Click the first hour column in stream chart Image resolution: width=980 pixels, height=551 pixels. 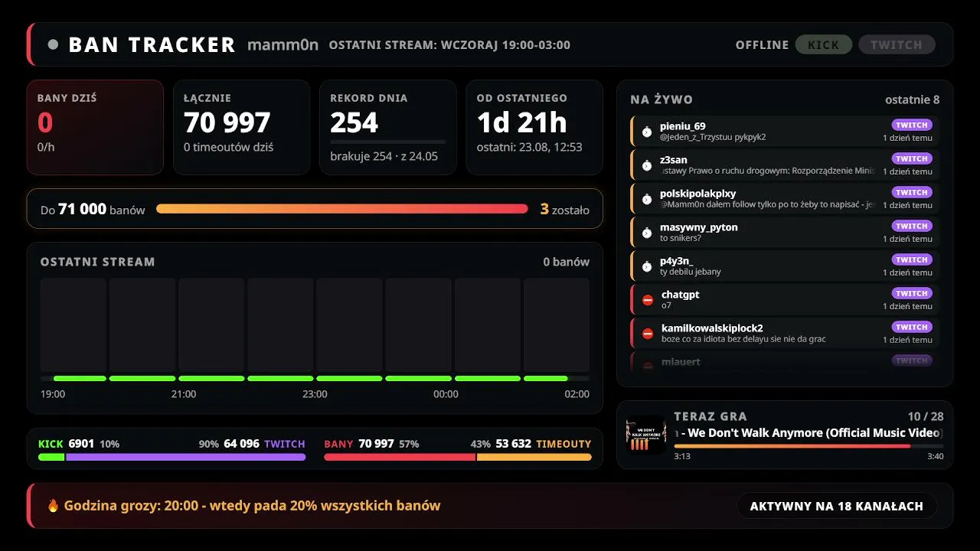(x=73, y=325)
